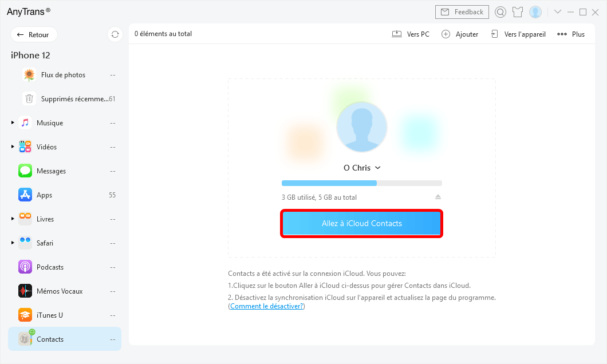
Task: Click Ajouter to add content
Action: 460,34
